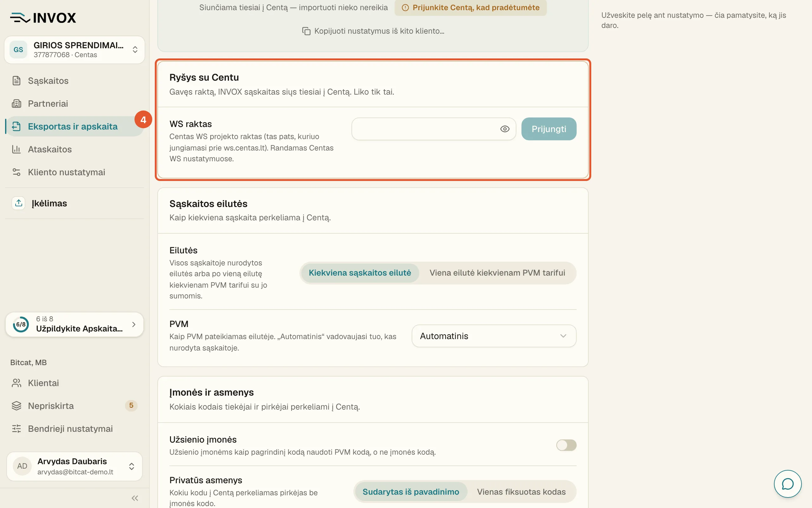Select Kiekviena sąskaitos eilutė option

(360, 273)
